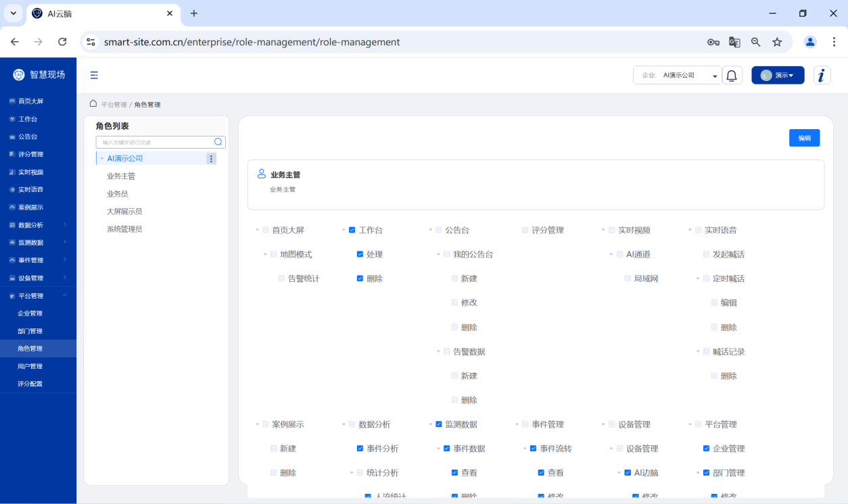
Task: Click the blue 编辑 button
Action: pos(804,138)
